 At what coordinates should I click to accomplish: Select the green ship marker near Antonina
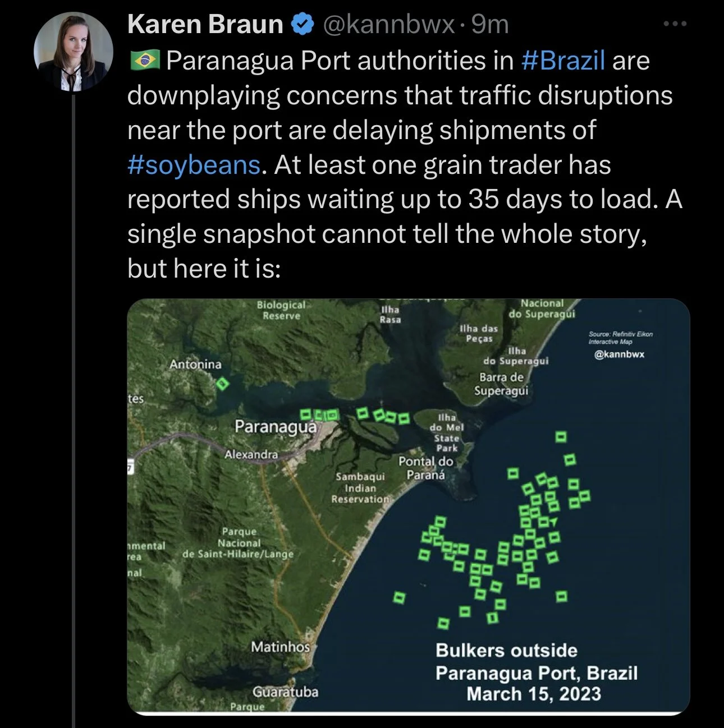(x=222, y=384)
